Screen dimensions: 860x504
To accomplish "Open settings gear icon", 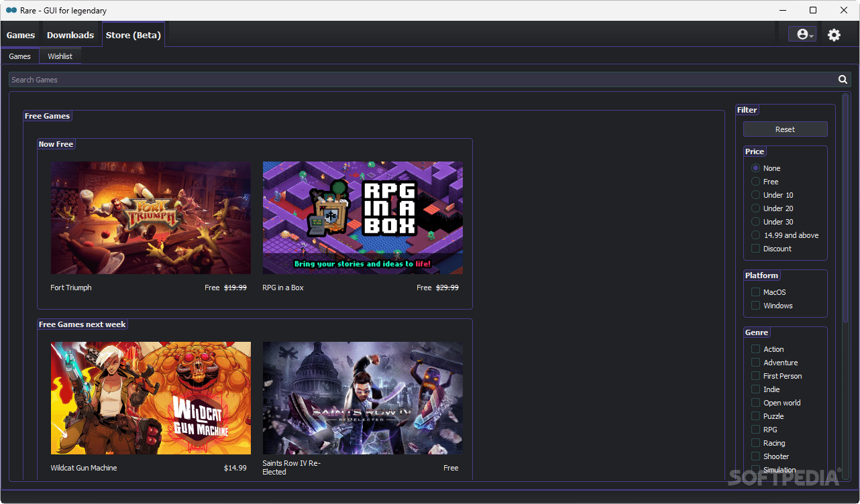I will tap(834, 35).
